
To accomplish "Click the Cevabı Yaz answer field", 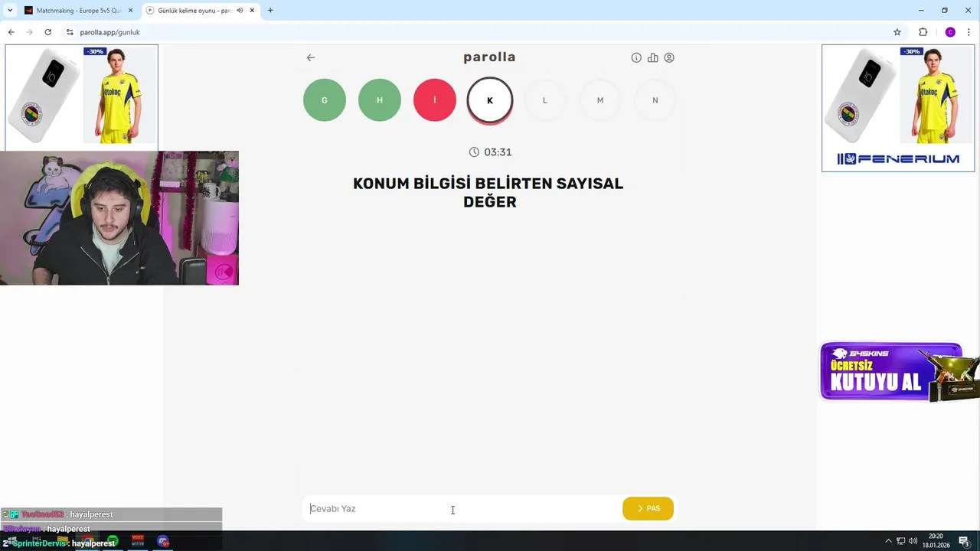I will click(462, 508).
